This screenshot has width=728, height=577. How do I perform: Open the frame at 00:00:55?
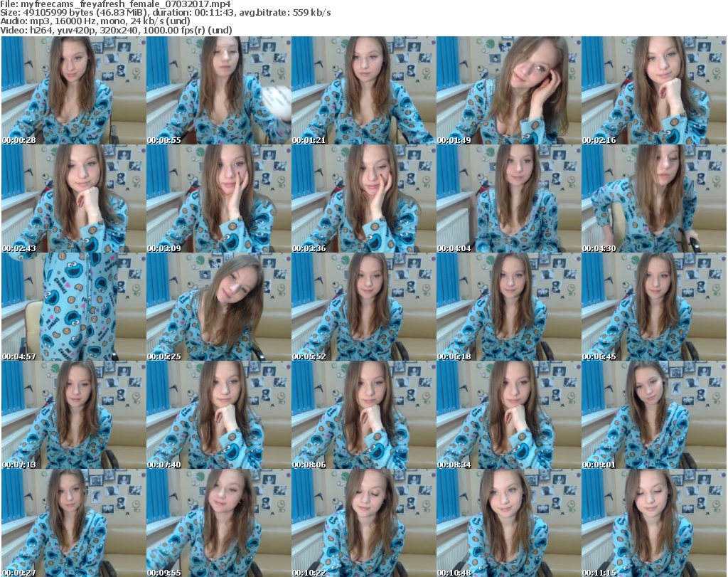[219, 90]
